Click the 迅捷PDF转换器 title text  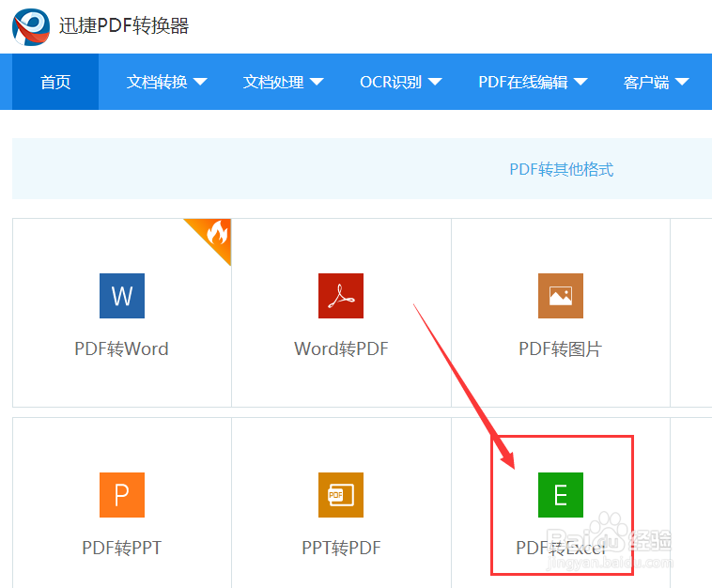click(123, 26)
